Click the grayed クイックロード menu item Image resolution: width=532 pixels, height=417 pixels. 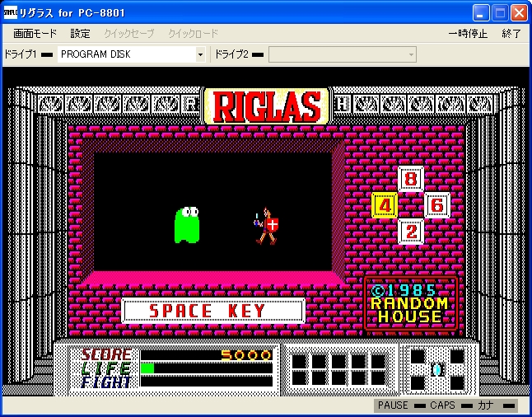coord(193,34)
